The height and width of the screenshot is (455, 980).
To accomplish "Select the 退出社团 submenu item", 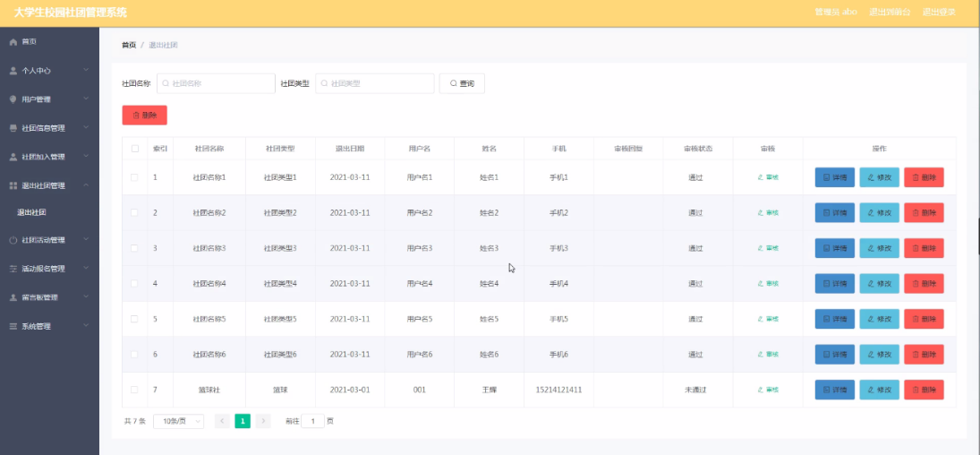I will (49, 213).
